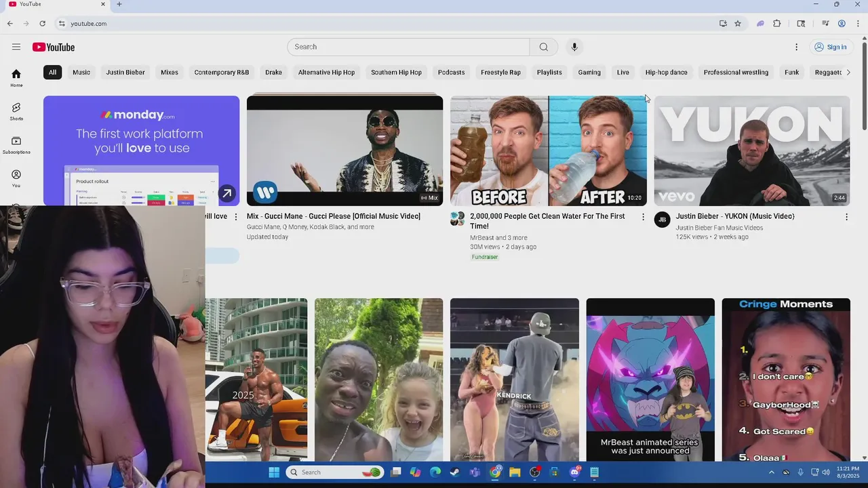Select the Gaming chip

[589, 72]
